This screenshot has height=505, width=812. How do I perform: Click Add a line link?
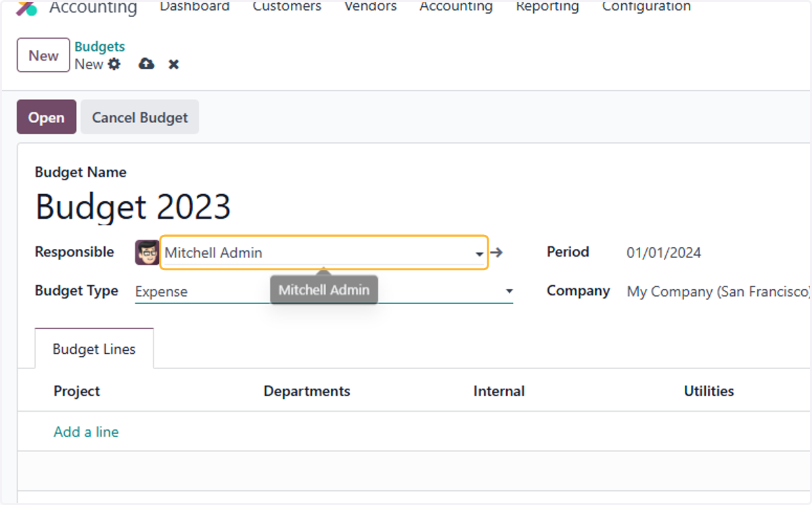[86, 432]
